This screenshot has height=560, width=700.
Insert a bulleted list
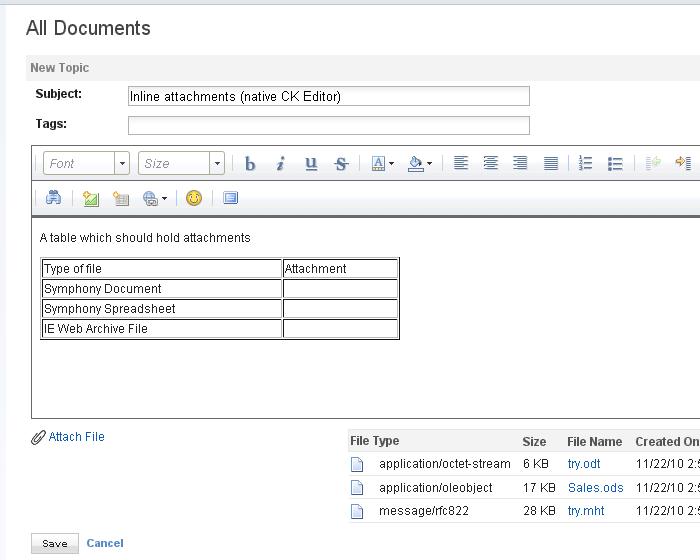pyautogui.click(x=615, y=164)
